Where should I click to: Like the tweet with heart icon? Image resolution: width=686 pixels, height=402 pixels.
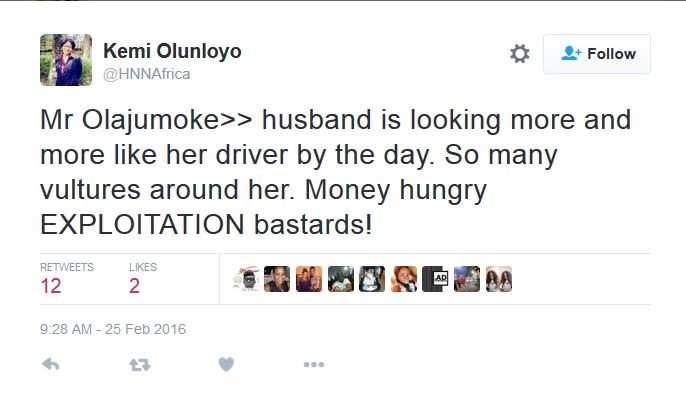click(x=226, y=365)
